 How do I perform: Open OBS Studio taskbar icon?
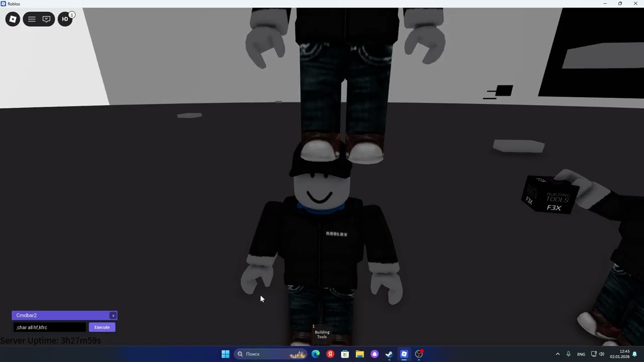[x=419, y=354]
